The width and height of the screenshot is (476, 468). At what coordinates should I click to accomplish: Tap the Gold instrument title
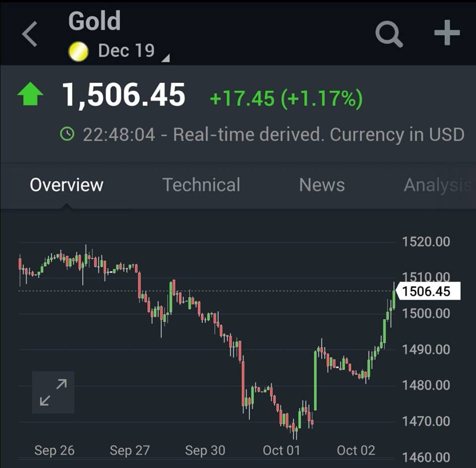(94, 21)
